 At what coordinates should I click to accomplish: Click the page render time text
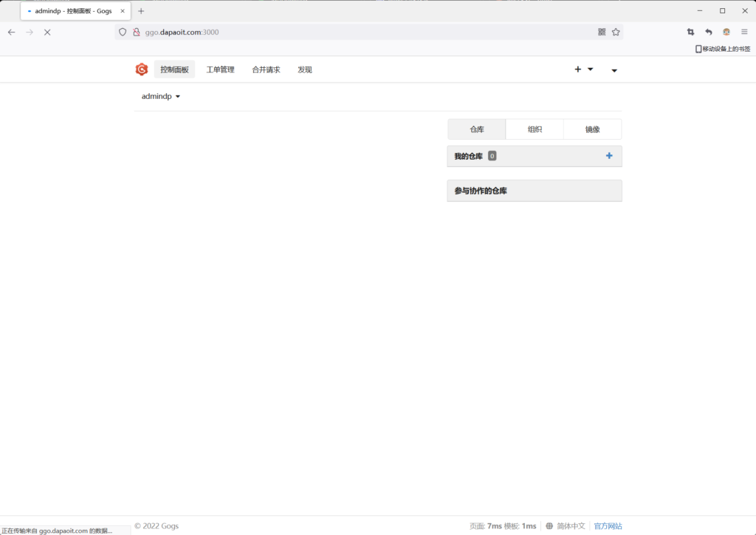pyautogui.click(x=503, y=526)
